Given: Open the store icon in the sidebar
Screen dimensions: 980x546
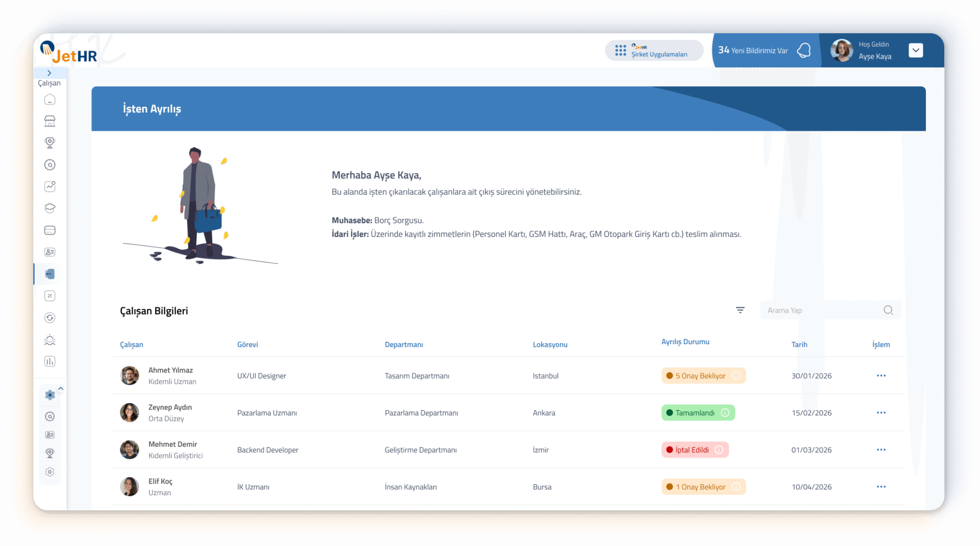Looking at the screenshot, I should click(x=50, y=121).
